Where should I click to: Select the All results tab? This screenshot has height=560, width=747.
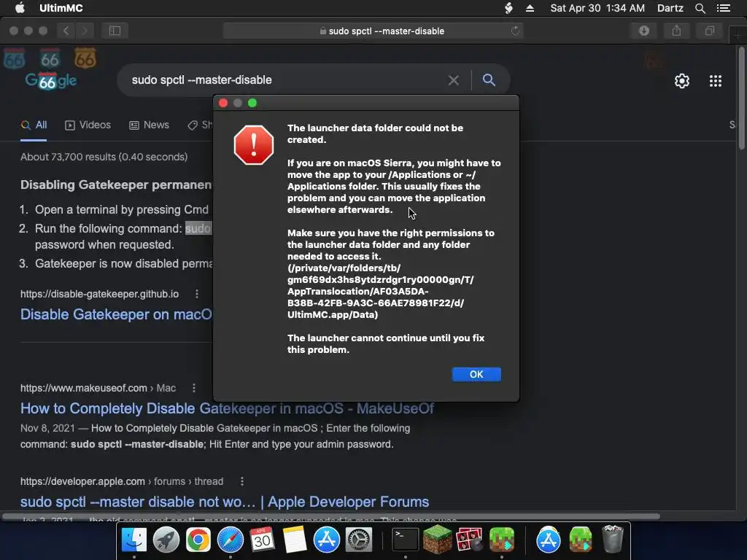(x=34, y=125)
